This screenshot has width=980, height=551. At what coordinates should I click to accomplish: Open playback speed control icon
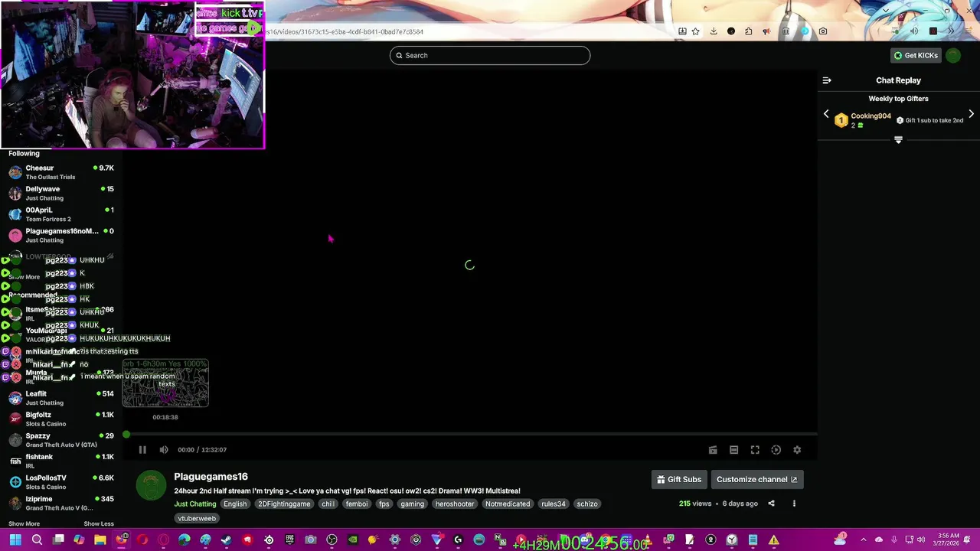pos(776,450)
